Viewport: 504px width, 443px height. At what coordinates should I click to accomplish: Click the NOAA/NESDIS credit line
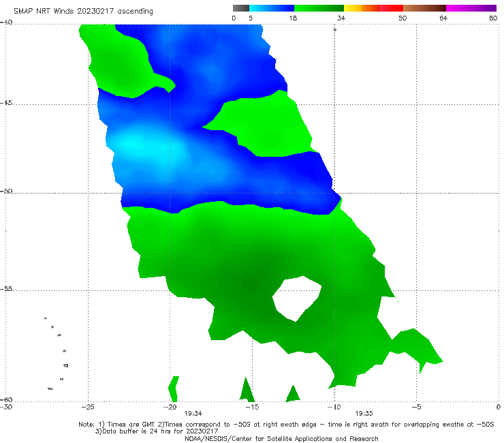(281, 438)
